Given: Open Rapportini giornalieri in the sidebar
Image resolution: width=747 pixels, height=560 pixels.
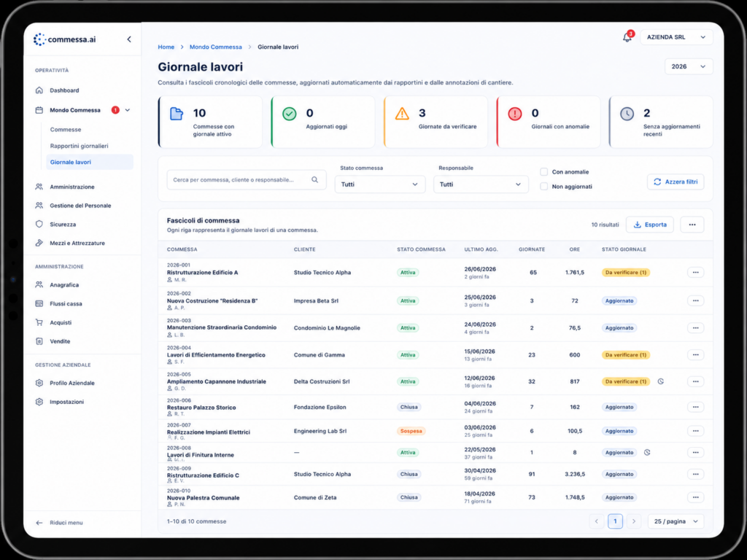Looking at the screenshot, I should tap(79, 146).
